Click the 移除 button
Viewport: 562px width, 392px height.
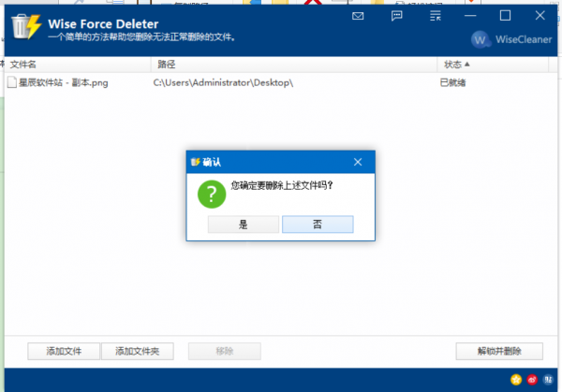click(x=225, y=351)
